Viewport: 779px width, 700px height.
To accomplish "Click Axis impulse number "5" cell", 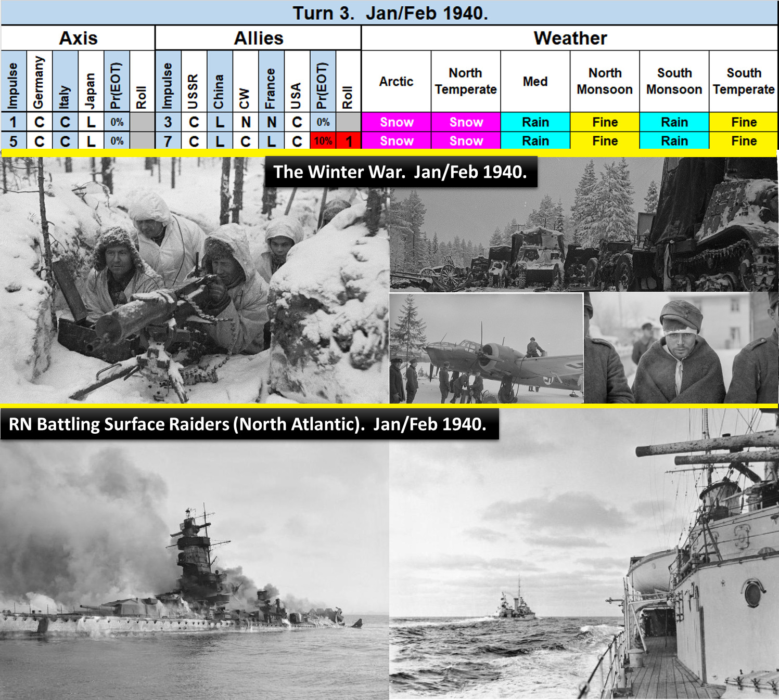I will pos(14,141).
